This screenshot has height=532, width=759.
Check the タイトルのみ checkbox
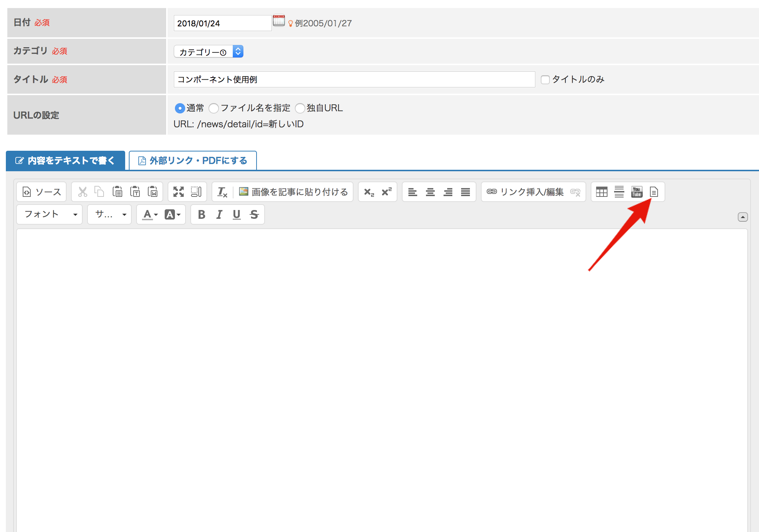point(545,79)
